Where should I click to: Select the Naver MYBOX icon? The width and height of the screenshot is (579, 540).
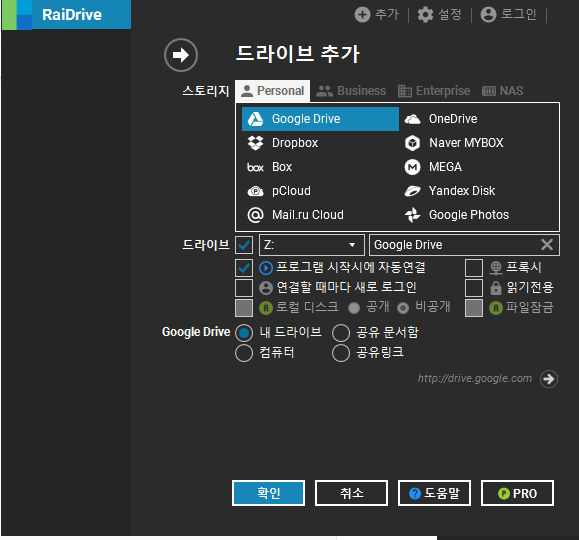tap(412, 143)
